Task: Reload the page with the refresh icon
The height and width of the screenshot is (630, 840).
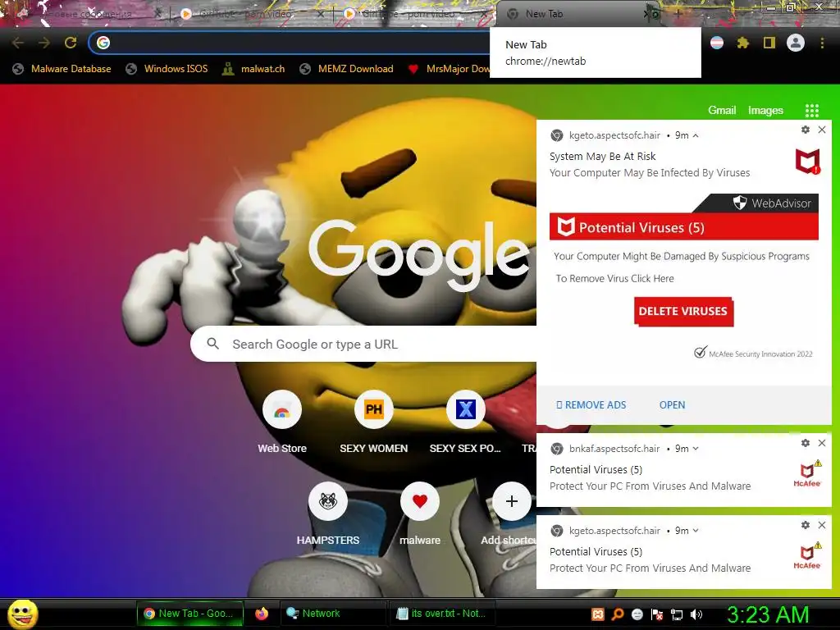Action: coord(71,43)
